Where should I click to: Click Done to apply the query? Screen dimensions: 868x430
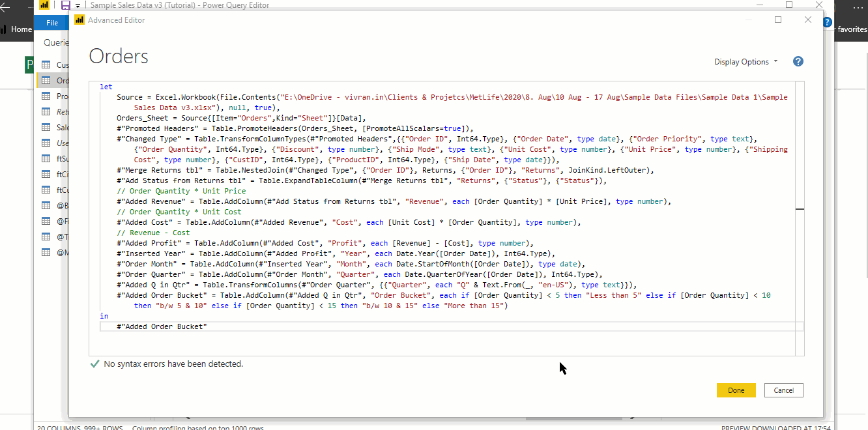click(x=736, y=390)
